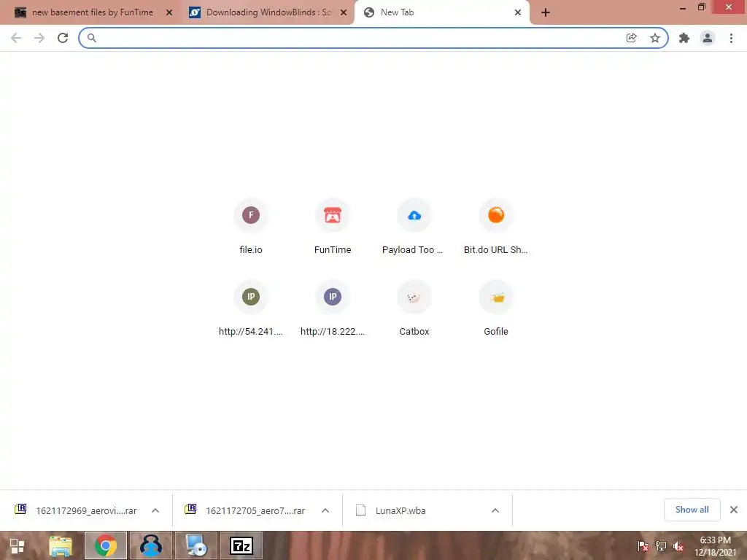The height and width of the screenshot is (560, 747).
Task: Expand options for 1621172969_aerovi....rar download
Action: tap(155, 510)
